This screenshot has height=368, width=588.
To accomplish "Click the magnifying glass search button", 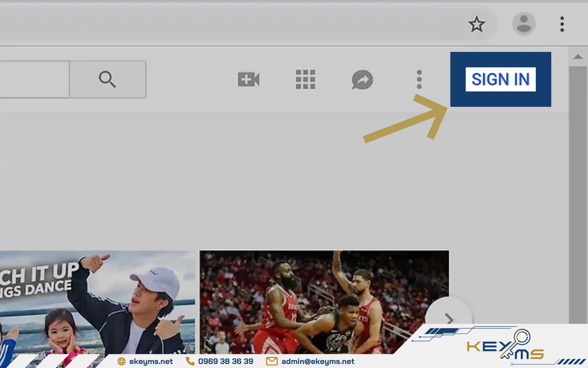I will [107, 79].
